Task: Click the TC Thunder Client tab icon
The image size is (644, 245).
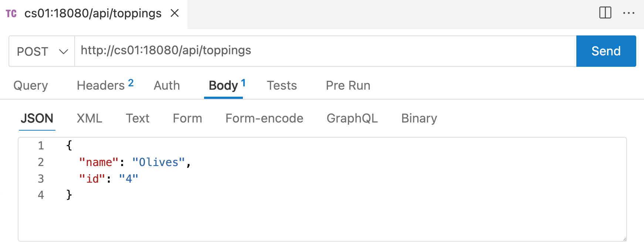Action: 11,14
